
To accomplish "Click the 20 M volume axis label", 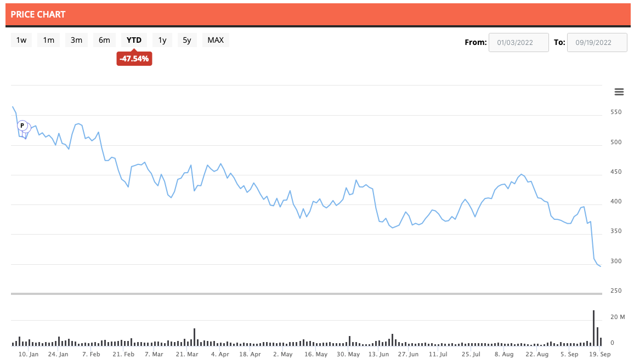I will click(618, 317).
